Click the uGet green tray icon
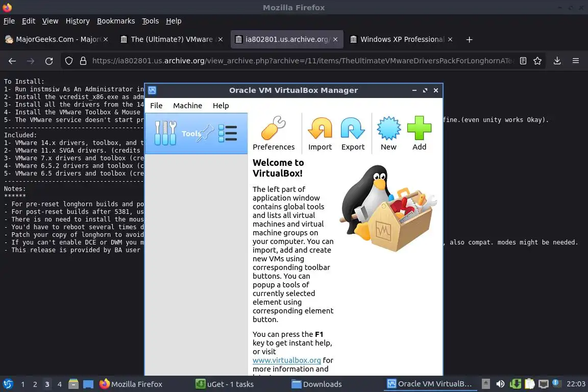The width and height of the screenshot is (588, 392). coord(515,384)
